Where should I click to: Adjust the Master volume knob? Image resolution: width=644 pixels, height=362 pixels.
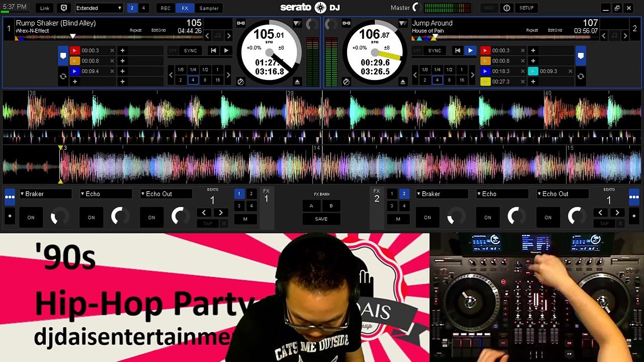pyautogui.click(x=416, y=8)
